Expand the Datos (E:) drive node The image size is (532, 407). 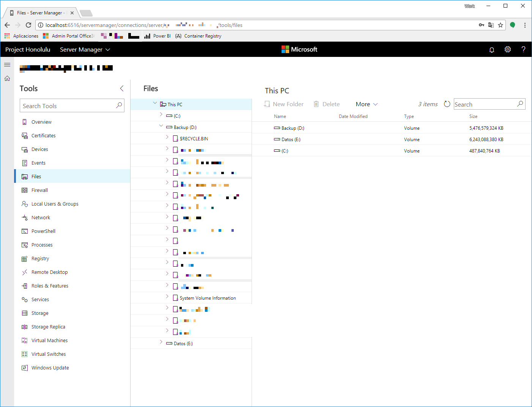point(161,342)
